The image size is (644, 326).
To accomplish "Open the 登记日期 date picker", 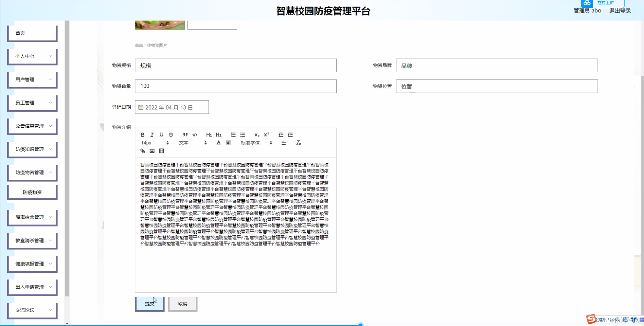I will tap(171, 107).
